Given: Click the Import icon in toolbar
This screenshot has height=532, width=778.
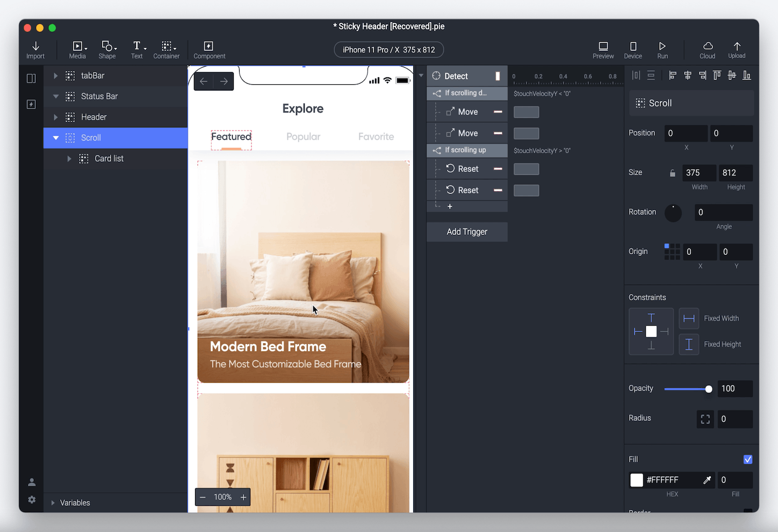Looking at the screenshot, I should pos(35,46).
